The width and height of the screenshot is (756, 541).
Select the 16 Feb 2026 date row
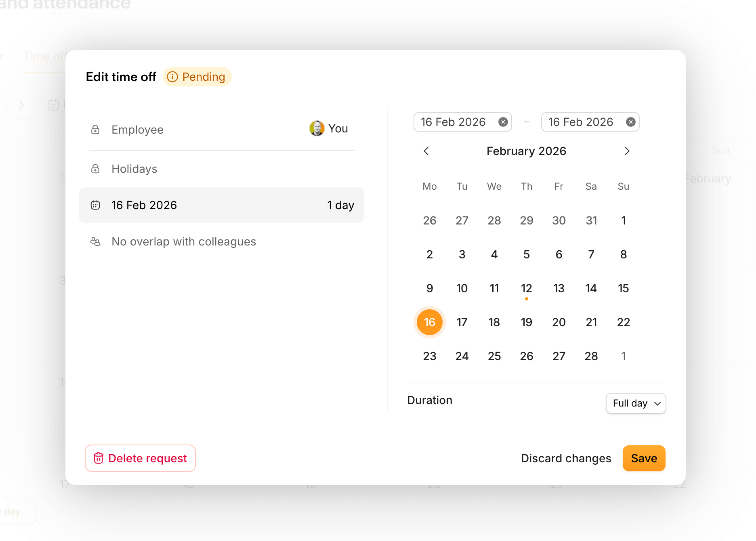[221, 205]
